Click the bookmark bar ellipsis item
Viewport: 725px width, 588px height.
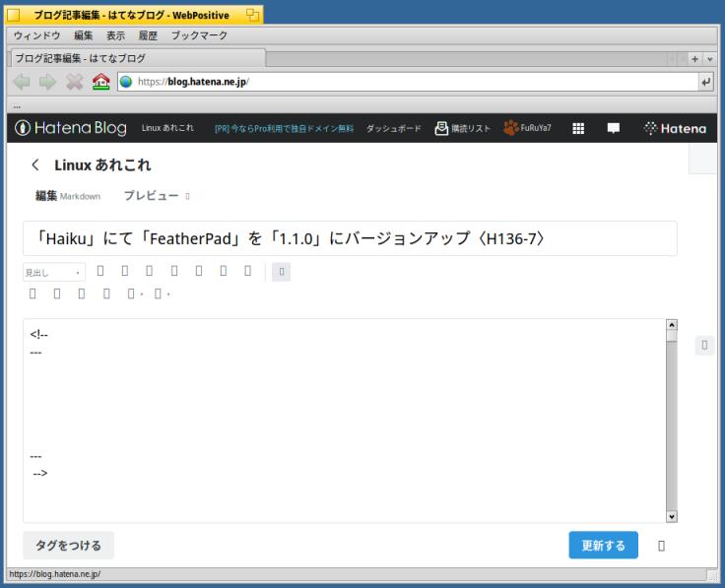click(x=17, y=106)
